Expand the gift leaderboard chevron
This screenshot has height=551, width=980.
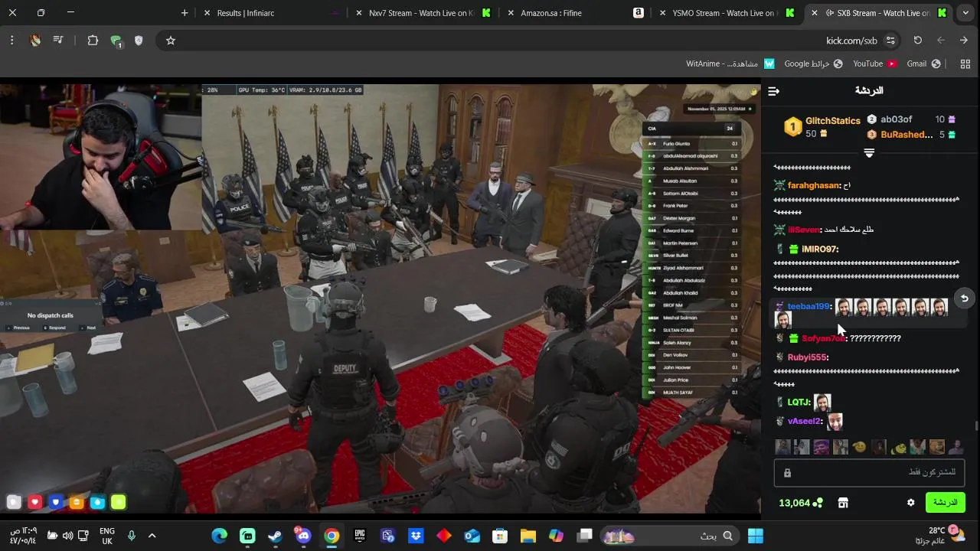click(x=869, y=154)
